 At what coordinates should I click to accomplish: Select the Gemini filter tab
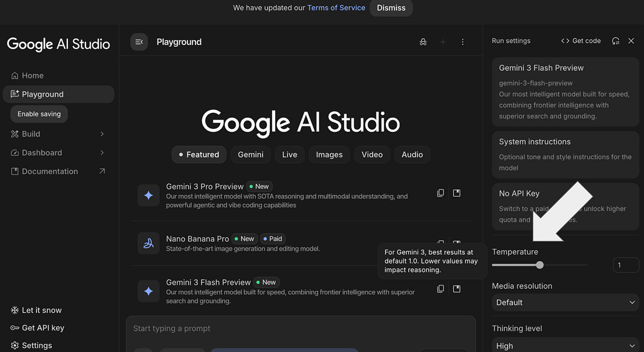251,155
